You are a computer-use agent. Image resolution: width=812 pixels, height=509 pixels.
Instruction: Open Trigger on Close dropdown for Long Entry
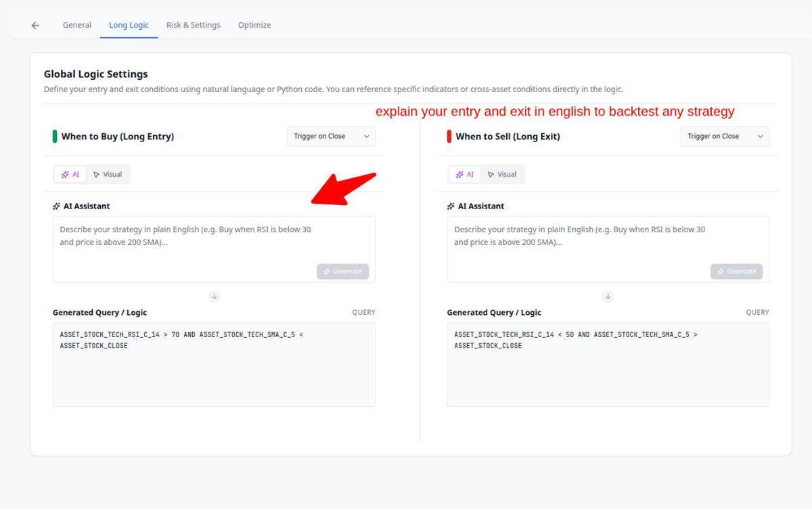click(331, 136)
